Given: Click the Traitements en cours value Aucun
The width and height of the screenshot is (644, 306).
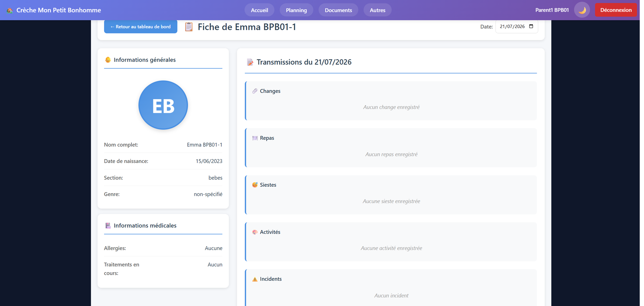Looking at the screenshot, I should pos(215,265).
